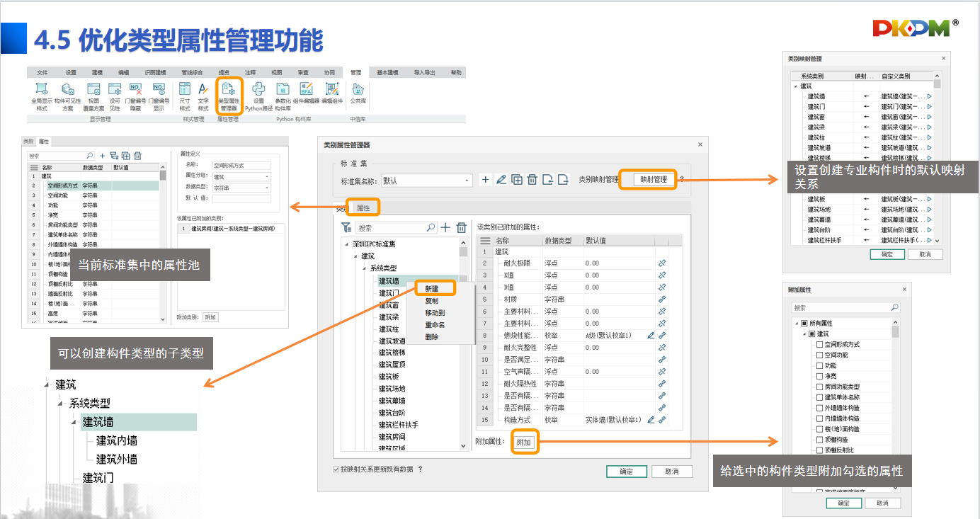Click edit pencil icon in 燃烧性能 row

point(651,336)
